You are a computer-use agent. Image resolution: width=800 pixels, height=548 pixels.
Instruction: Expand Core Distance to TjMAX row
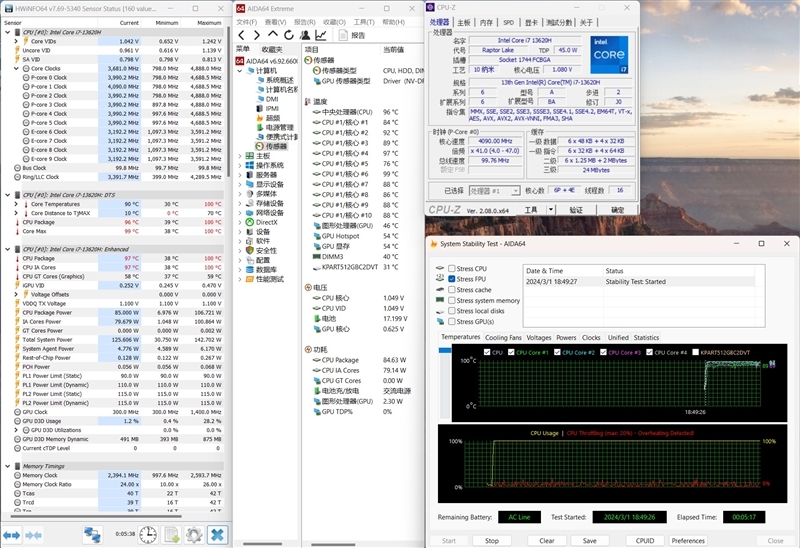16,213
